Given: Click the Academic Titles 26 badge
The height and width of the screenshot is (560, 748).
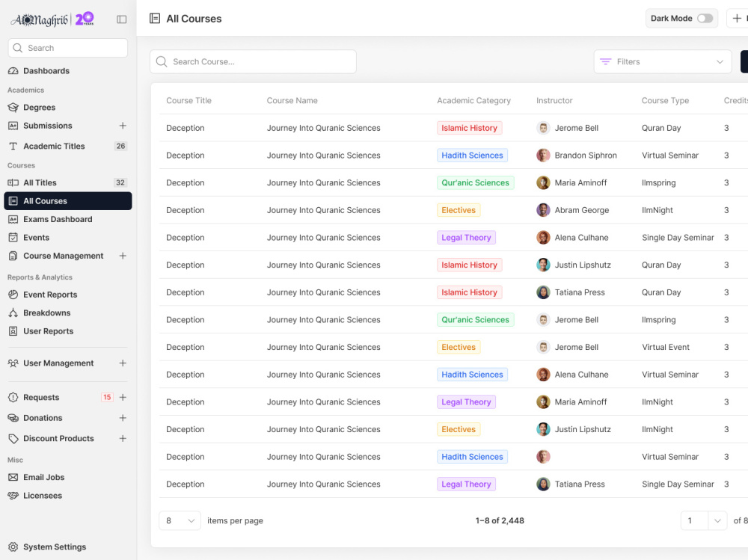Looking at the screenshot, I should 120,146.
